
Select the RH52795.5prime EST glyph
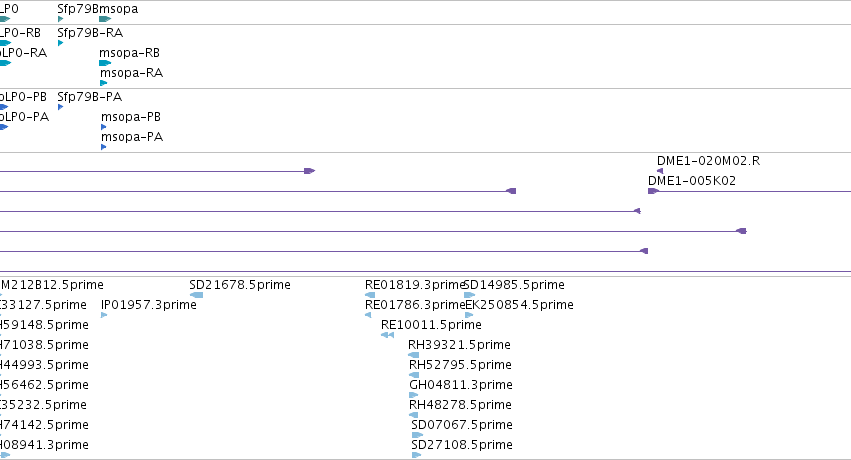pos(414,375)
